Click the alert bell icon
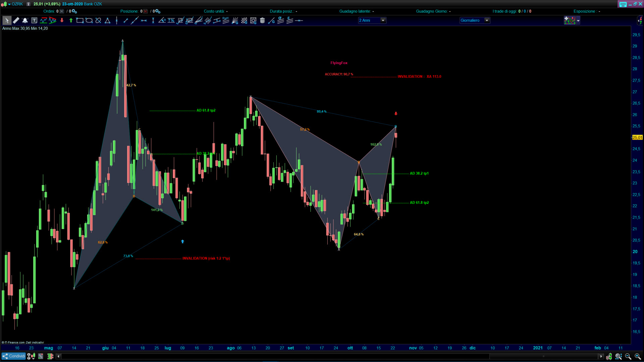 click(x=25, y=20)
